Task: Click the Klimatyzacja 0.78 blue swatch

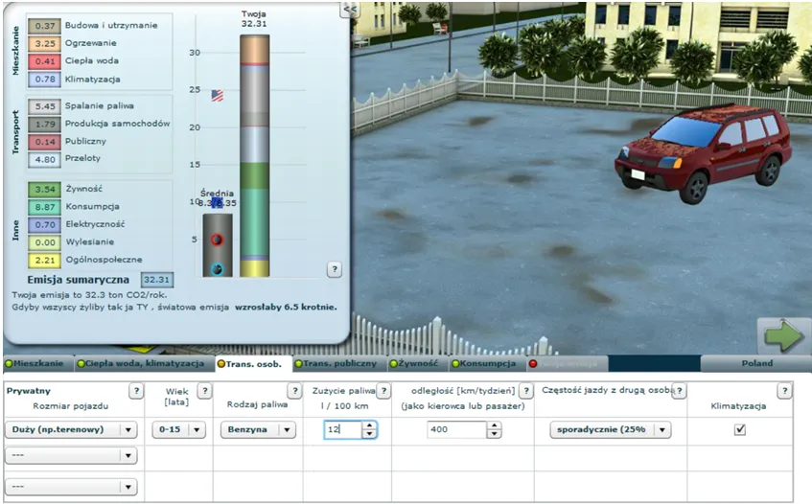Action: (x=44, y=80)
